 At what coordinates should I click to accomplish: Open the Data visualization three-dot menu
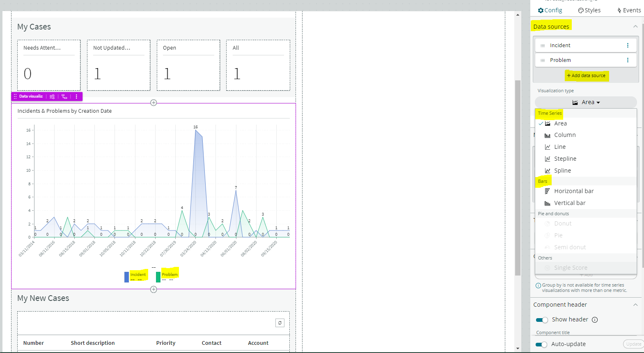pos(76,97)
